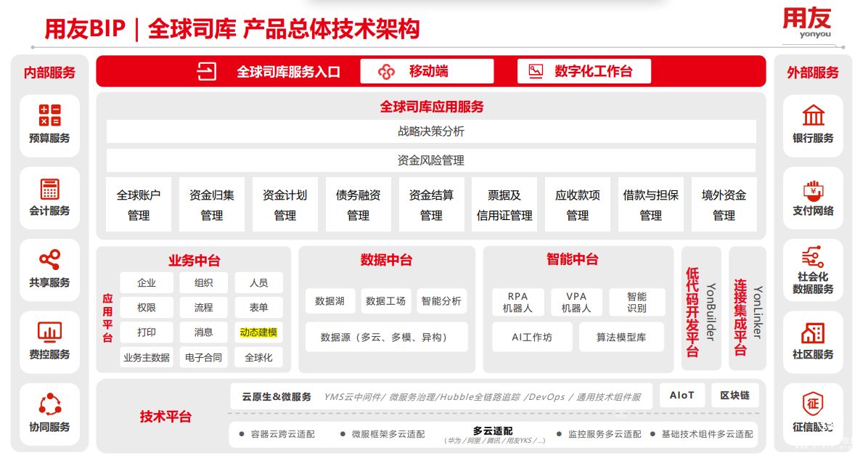Click the 票据及信用证管理 module
This screenshot has height=458, width=868.
click(x=504, y=205)
